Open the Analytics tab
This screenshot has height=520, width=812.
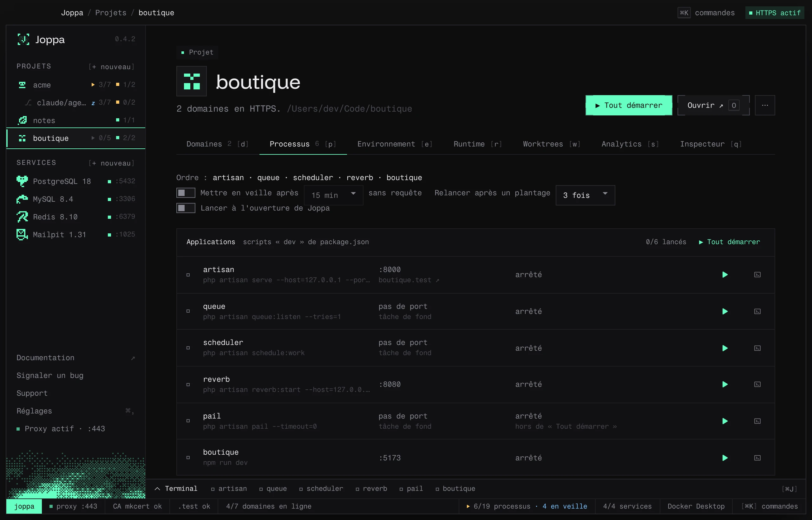click(x=630, y=144)
